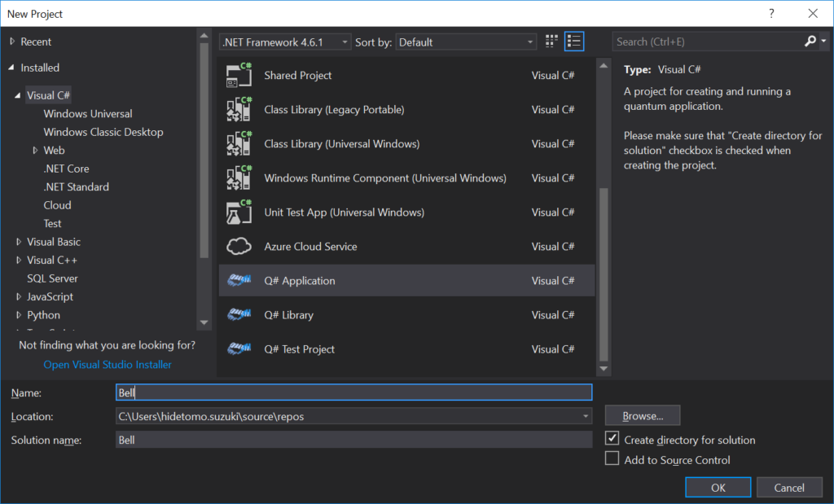Screen dimensions: 834x504
Task: Select Windows Universal category
Action: coord(88,114)
